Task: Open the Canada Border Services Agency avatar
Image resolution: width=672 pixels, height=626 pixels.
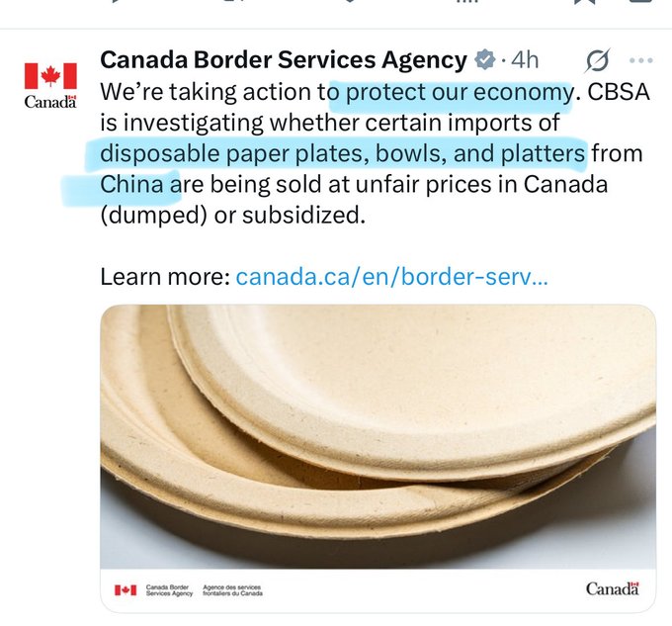Action: tap(49, 85)
